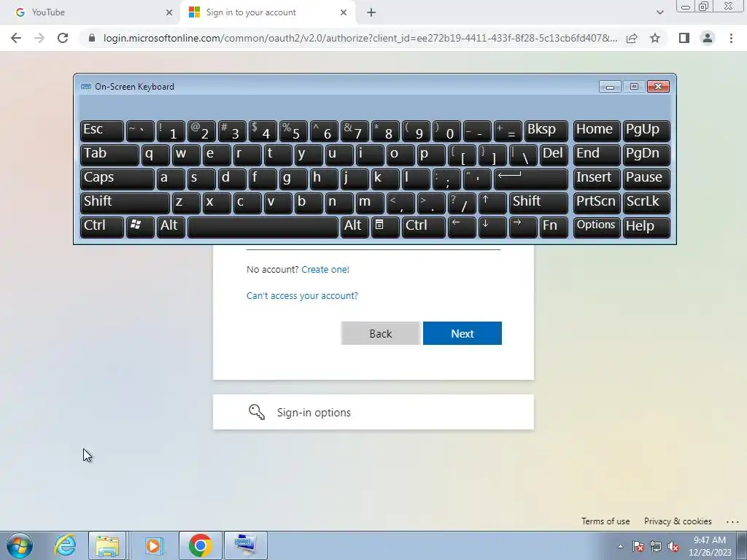Tap the Home key
This screenshot has width=747, height=560.
pos(597,131)
